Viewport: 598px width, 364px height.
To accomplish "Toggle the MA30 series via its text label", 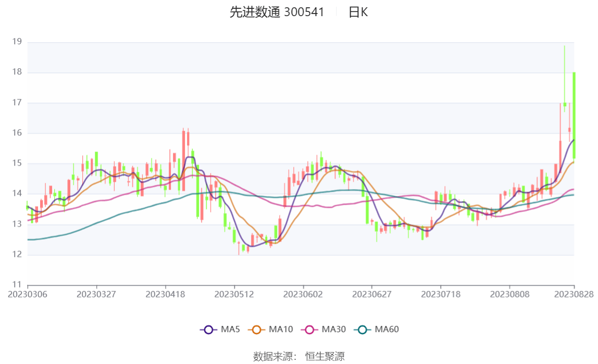I will point(333,330).
